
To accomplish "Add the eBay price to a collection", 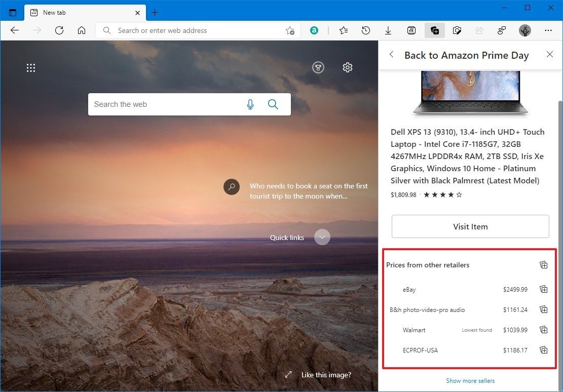I will (543, 289).
